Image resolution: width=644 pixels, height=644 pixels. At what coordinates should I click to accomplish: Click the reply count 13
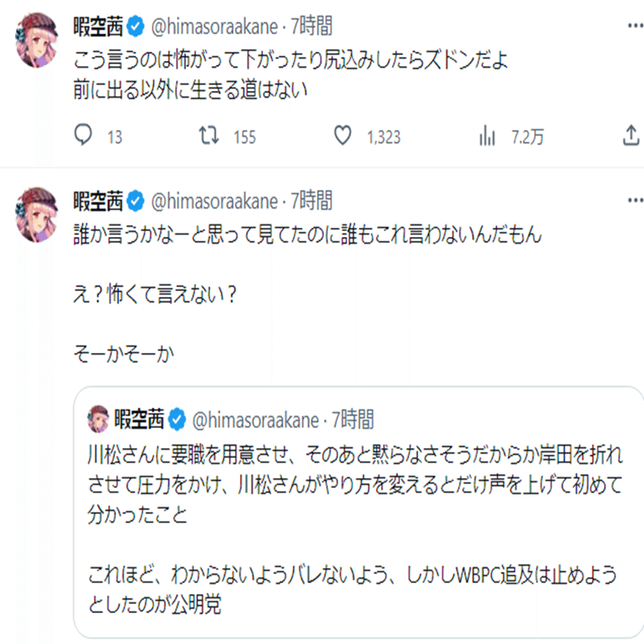(x=115, y=138)
